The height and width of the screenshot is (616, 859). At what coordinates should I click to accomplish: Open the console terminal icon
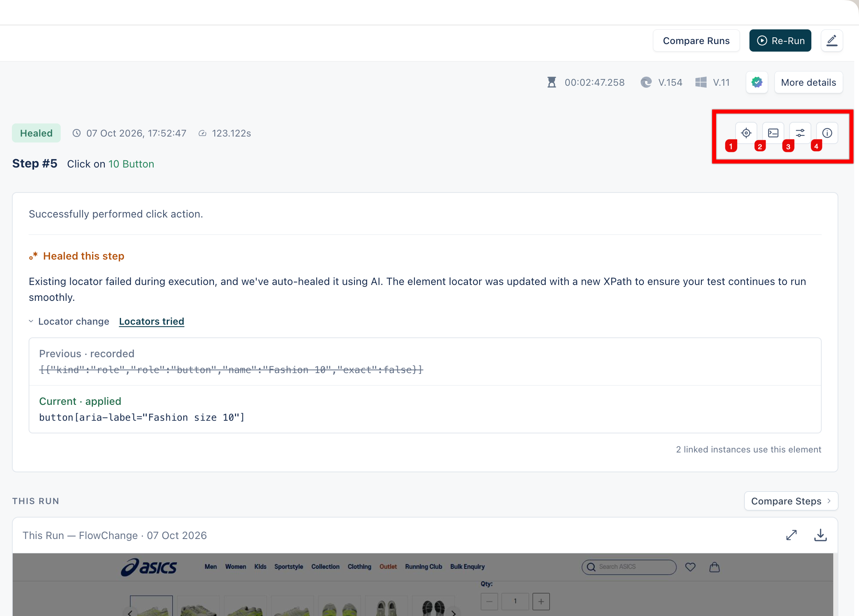(773, 133)
